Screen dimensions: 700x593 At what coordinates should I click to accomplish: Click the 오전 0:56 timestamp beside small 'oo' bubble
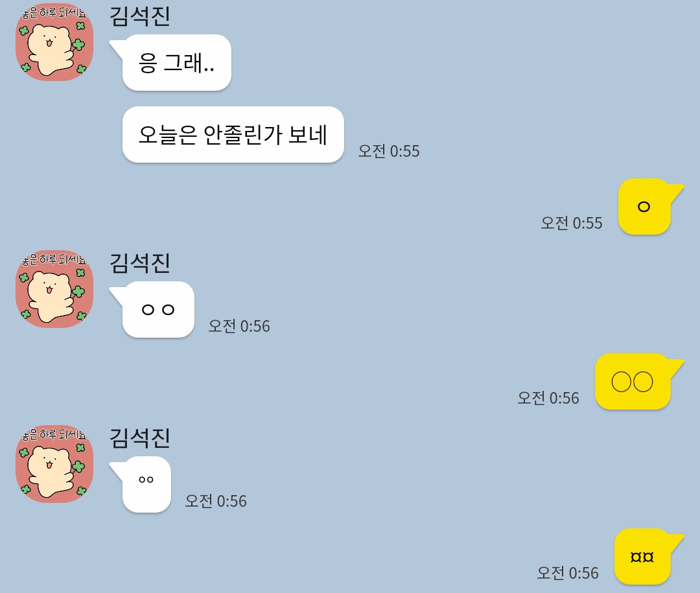pyautogui.click(x=216, y=501)
